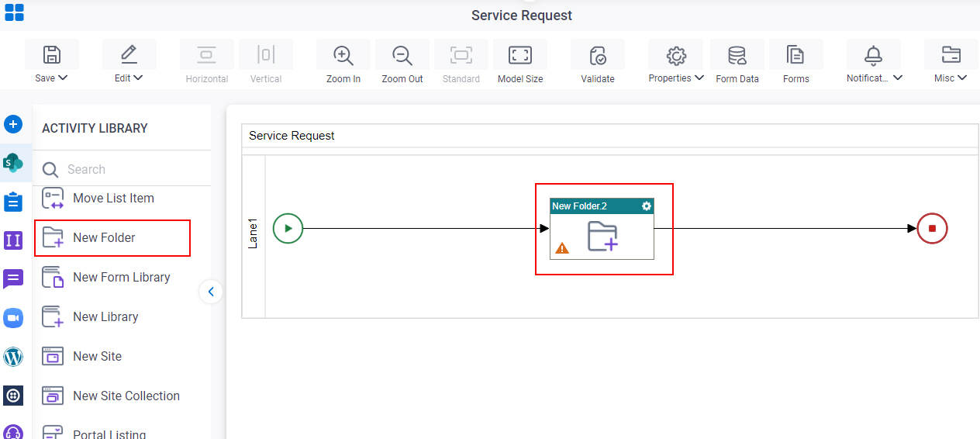Select the clipboard sidebar icon
Viewport: 980px width, 439px height.
point(13,202)
